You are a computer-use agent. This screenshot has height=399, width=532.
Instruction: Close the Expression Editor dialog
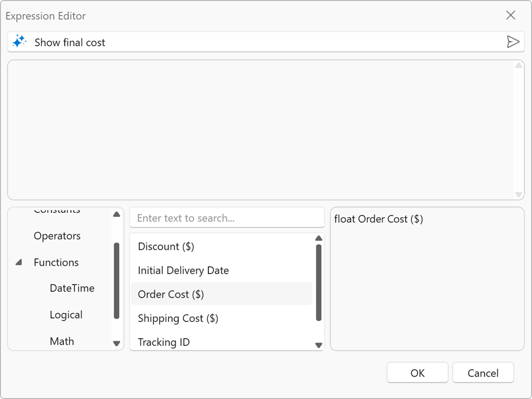tap(510, 16)
